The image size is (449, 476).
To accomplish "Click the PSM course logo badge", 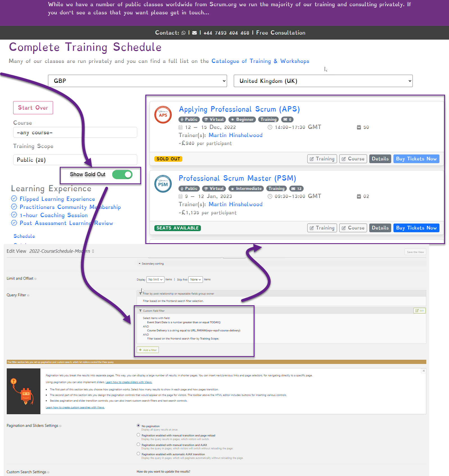I will click(163, 184).
